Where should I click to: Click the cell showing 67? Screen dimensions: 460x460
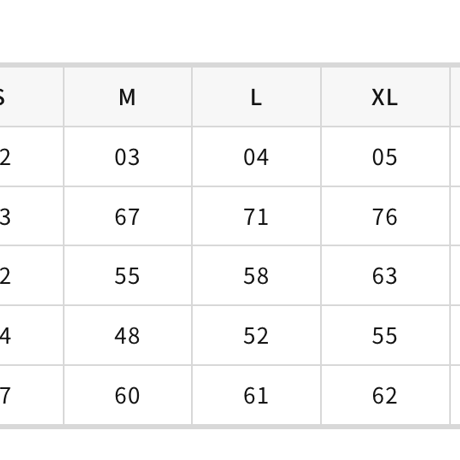[x=128, y=216]
